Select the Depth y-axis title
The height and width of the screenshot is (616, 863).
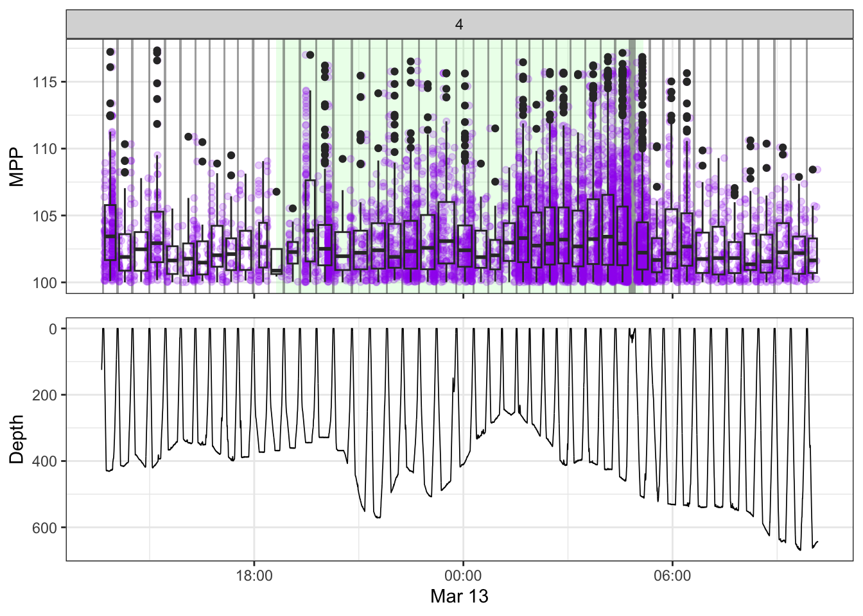pos(17,439)
